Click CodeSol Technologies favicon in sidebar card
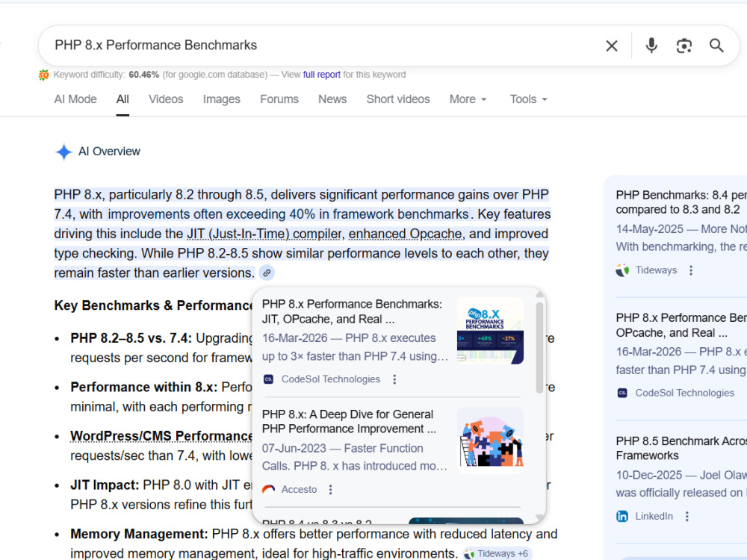Image resolution: width=747 pixels, height=560 pixels. [x=622, y=393]
